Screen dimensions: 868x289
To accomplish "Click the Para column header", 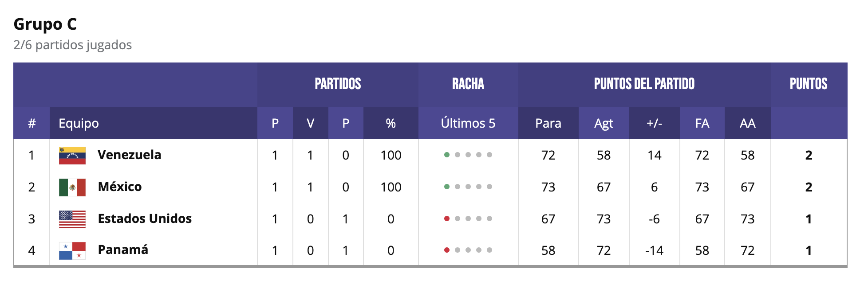I will 548,123.
